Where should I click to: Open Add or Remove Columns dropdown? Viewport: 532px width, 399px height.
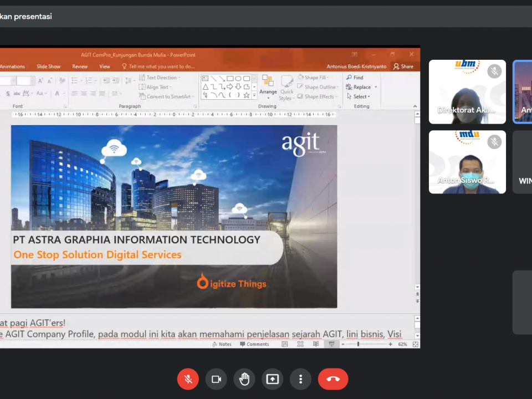(x=116, y=93)
